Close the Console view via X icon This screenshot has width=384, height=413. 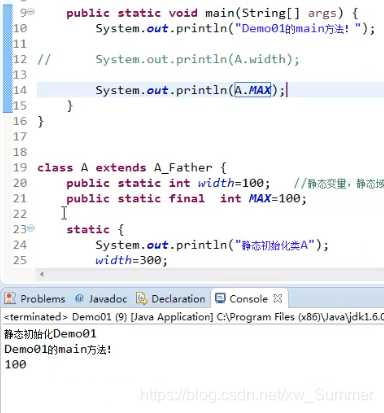coord(277,298)
